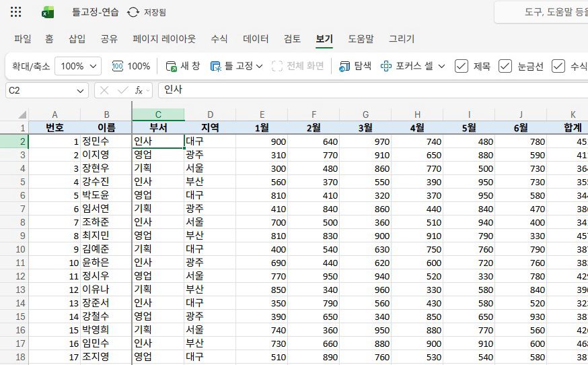Switch to the 페이지 레이아웃 tab
The image size is (588, 365).
(164, 38)
